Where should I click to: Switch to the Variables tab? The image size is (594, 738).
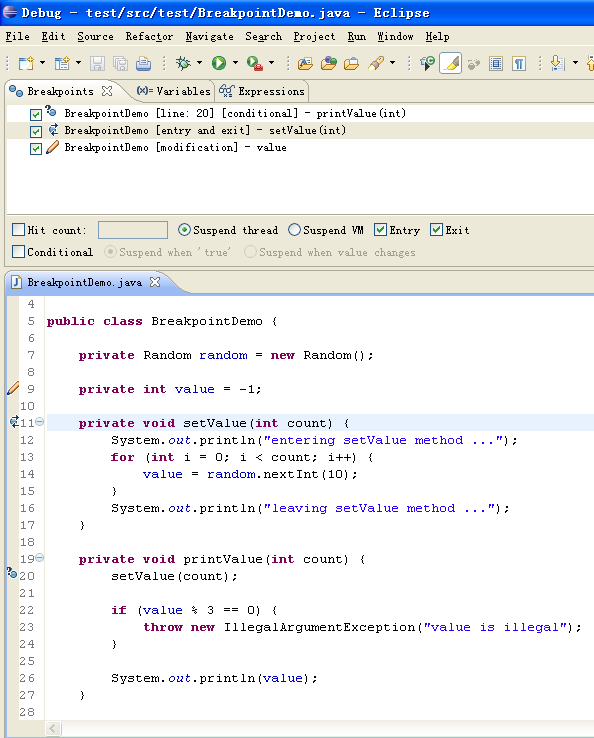173,91
